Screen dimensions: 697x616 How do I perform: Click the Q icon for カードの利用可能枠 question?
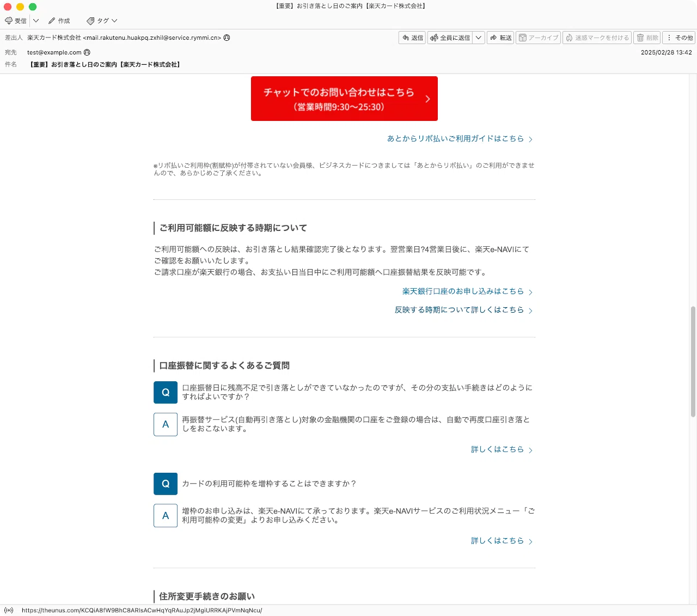166,484
